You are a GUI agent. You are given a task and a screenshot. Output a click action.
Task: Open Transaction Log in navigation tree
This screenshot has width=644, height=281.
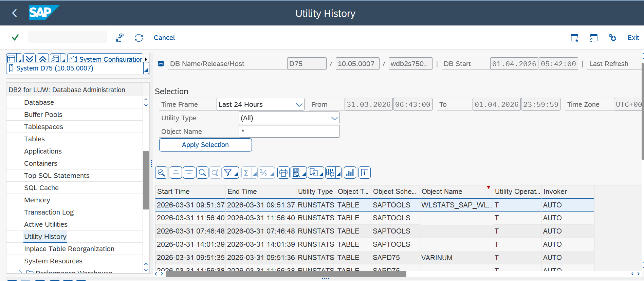[49, 212]
